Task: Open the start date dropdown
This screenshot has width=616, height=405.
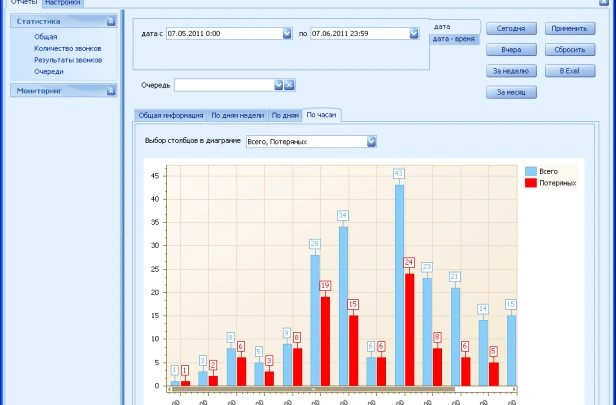Action: [x=287, y=33]
